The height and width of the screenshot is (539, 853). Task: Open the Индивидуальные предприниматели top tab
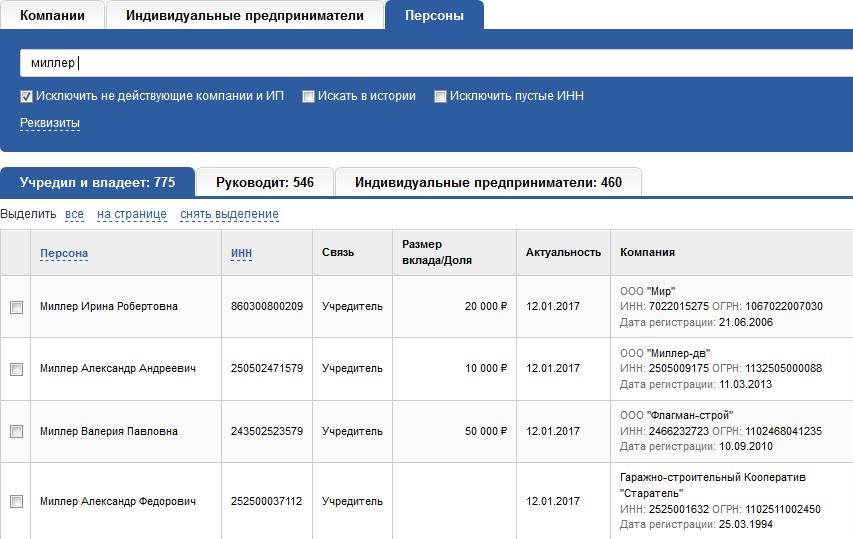pos(245,15)
